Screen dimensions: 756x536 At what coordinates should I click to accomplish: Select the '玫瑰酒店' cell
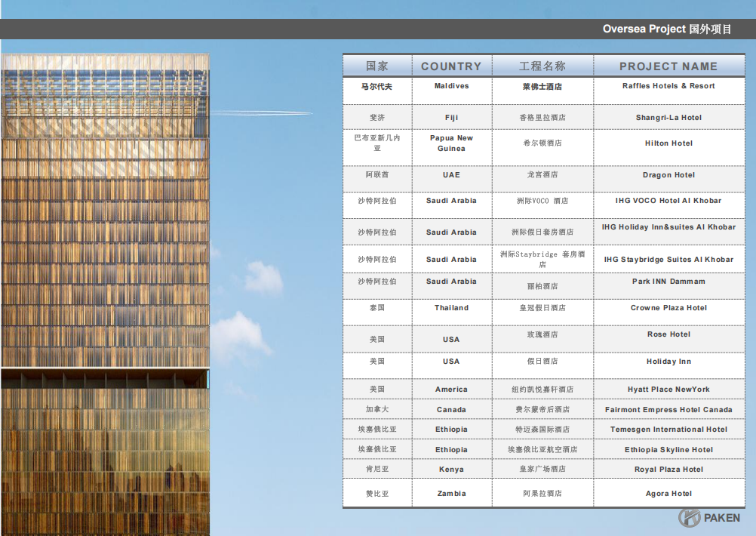542,339
